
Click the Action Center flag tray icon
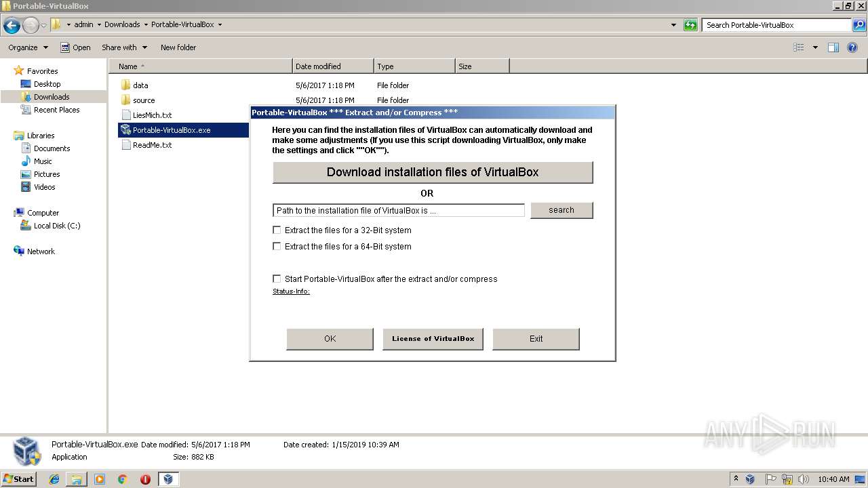click(771, 479)
